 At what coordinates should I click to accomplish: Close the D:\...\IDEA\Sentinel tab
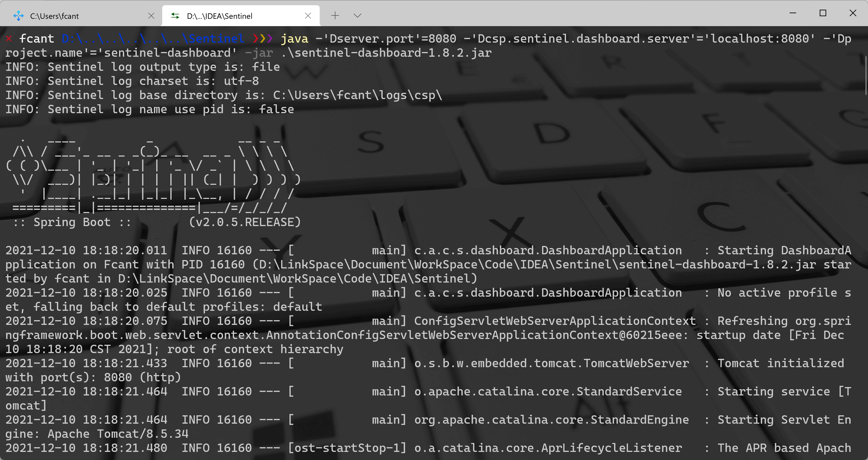308,16
